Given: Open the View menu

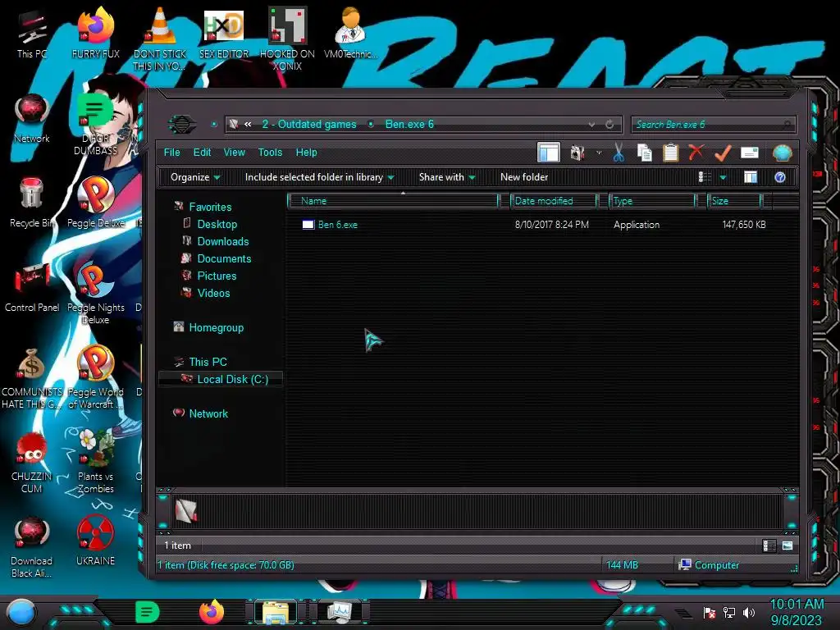Looking at the screenshot, I should pyautogui.click(x=234, y=153).
